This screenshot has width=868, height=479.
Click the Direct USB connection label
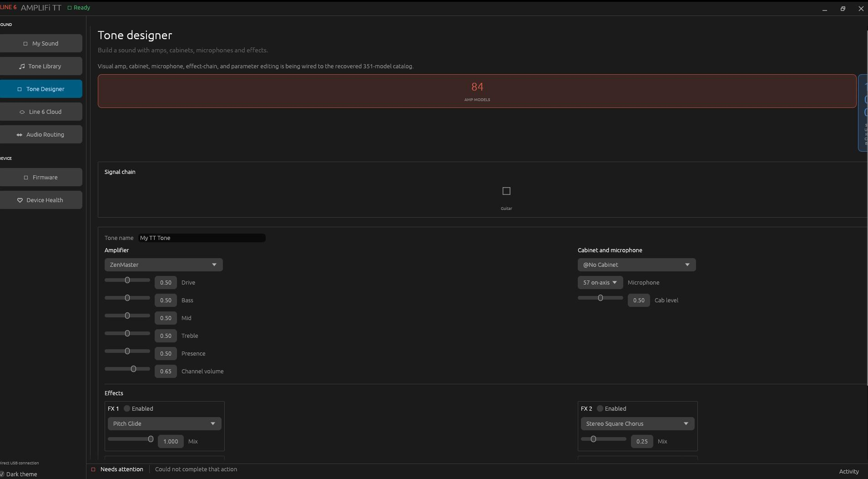coord(19,463)
